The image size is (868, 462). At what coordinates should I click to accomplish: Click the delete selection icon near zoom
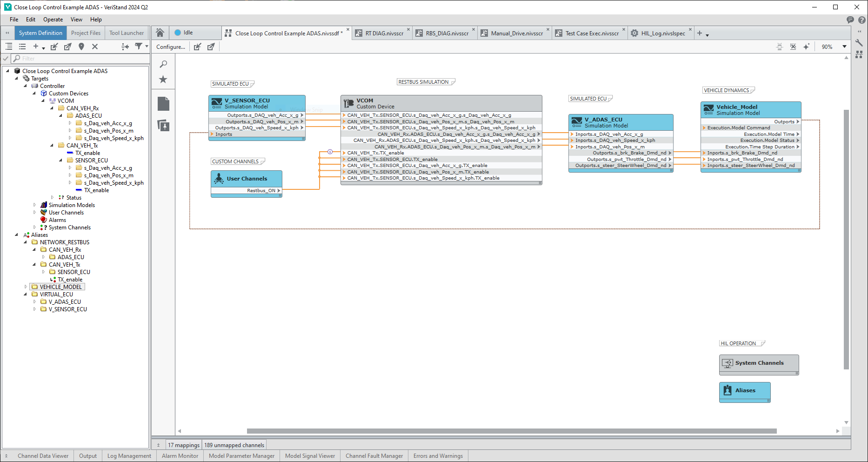click(793, 47)
